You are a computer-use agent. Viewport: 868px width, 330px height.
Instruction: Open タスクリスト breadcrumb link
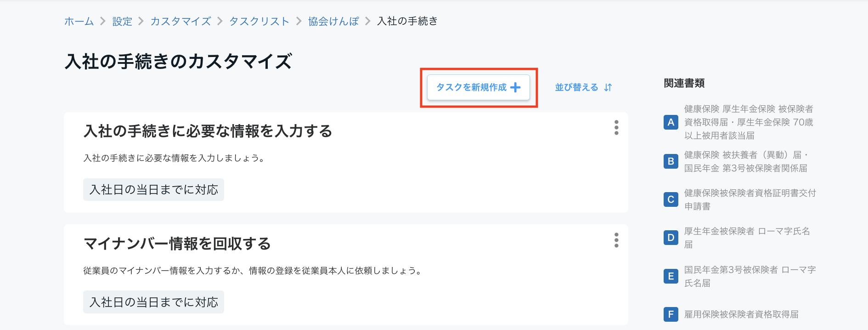(259, 21)
